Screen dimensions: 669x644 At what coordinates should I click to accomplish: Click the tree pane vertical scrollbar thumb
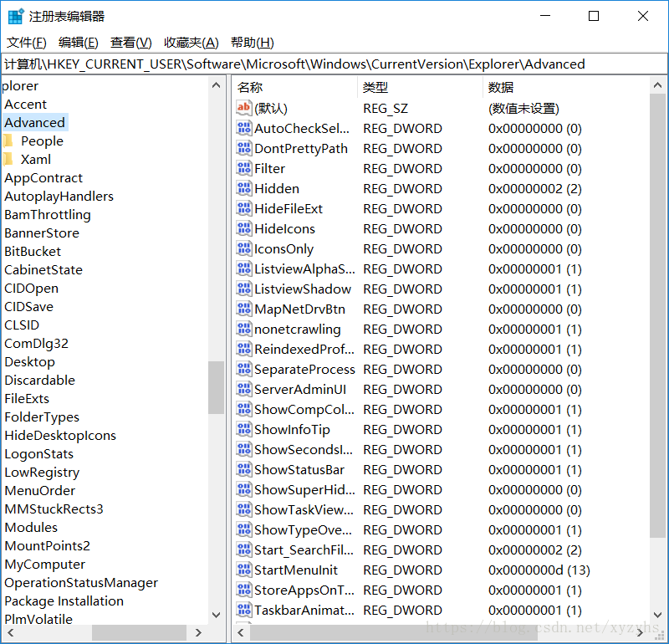[x=217, y=387]
